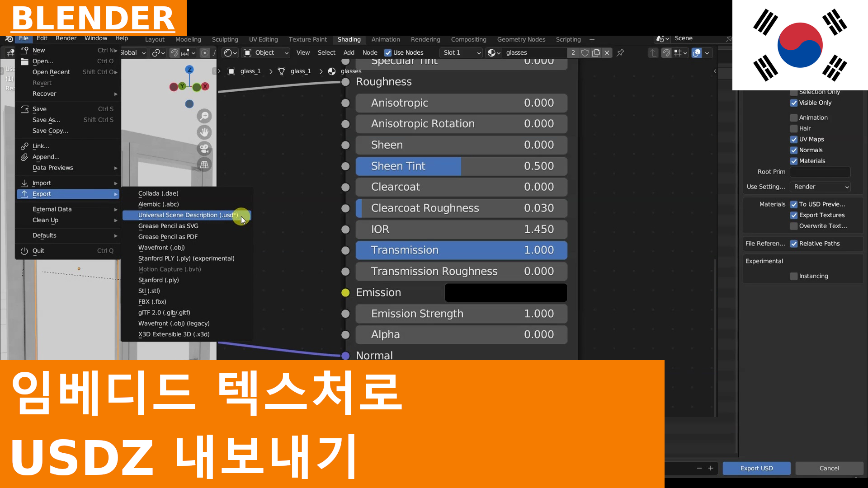Add workspace with plus icon
Viewport: 868px width, 488px height.
592,40
